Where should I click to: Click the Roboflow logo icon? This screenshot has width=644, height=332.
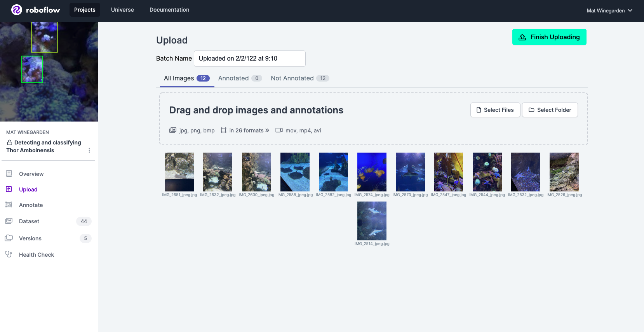17,10
